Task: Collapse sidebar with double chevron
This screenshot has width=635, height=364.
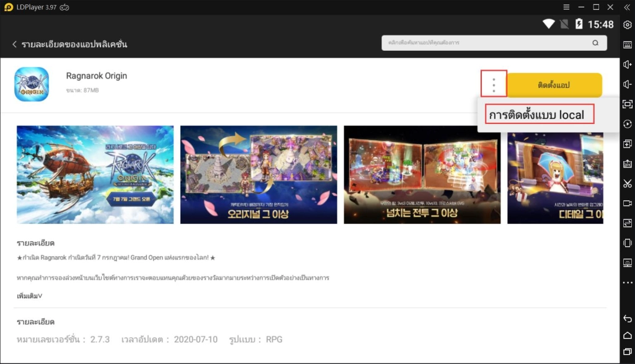Action: tap(627, 7)
